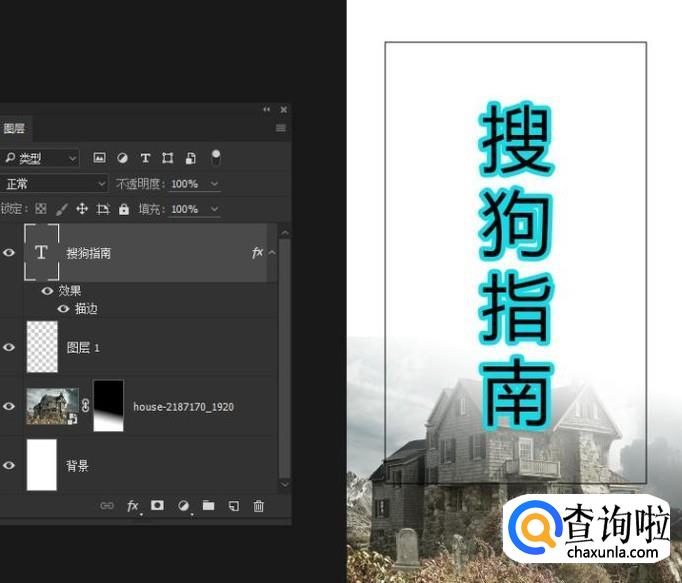This screenshot has height=583, width=682.
Task: Hide 图层 1 layer
Action: 9,347
